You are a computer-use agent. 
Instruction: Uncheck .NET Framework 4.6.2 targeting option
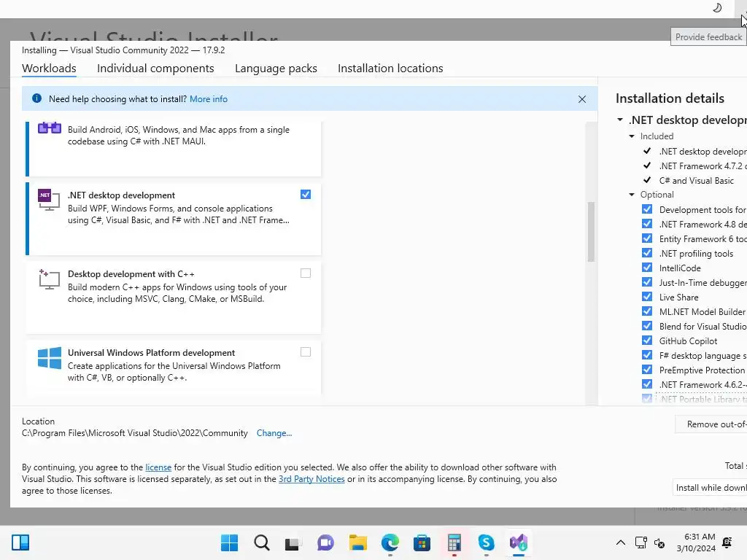(646, 384)
